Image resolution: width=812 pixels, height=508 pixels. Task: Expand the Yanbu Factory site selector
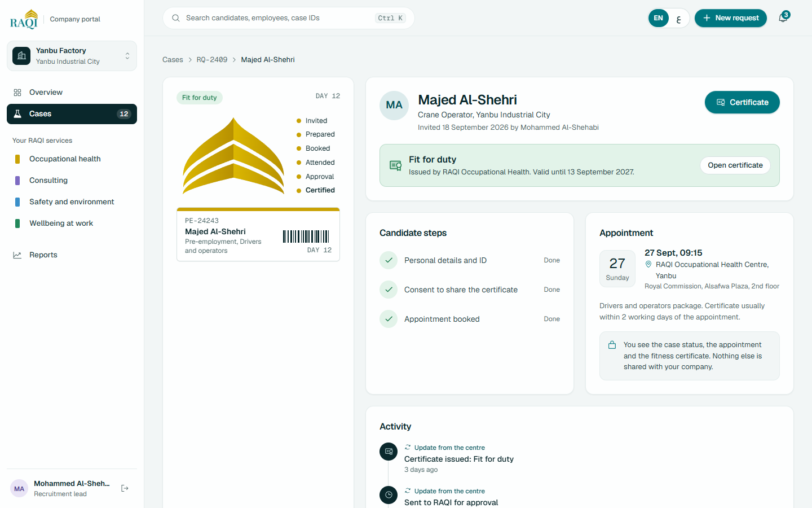[x=72, y=56]
